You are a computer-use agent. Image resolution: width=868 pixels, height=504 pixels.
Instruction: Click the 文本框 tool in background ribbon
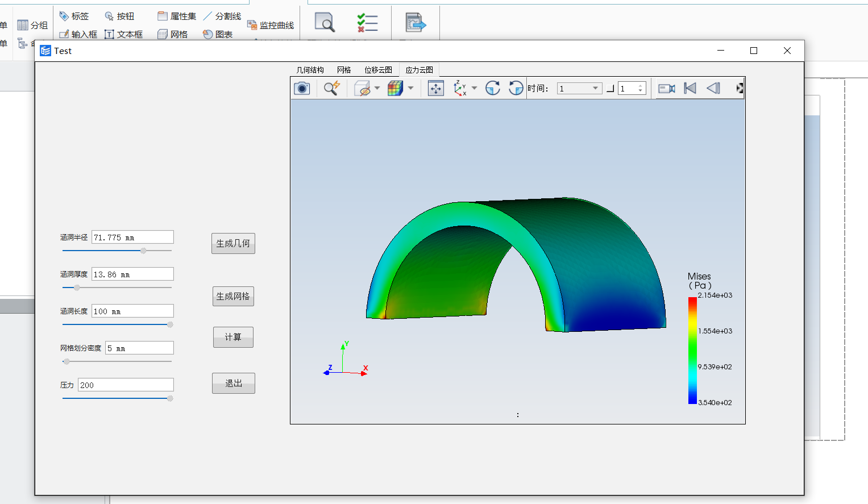click(x=124, y=34)
